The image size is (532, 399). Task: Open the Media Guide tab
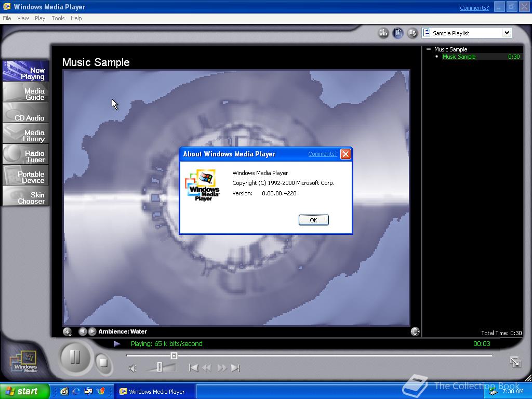coord(26,92)
